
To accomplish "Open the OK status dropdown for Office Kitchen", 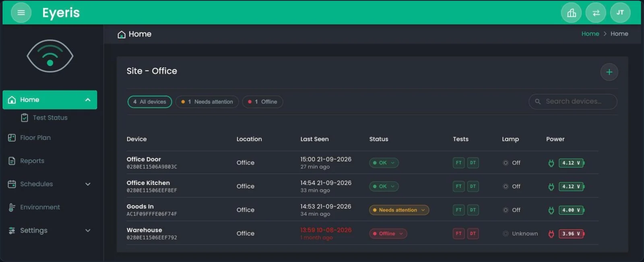I will tap(384, 186).
